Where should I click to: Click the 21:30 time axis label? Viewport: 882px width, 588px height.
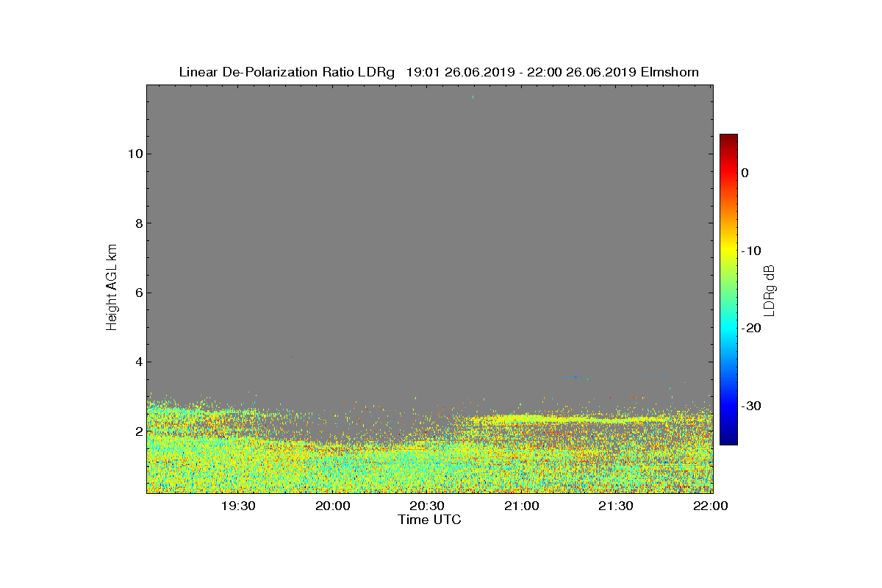click(x=616, y=506)
